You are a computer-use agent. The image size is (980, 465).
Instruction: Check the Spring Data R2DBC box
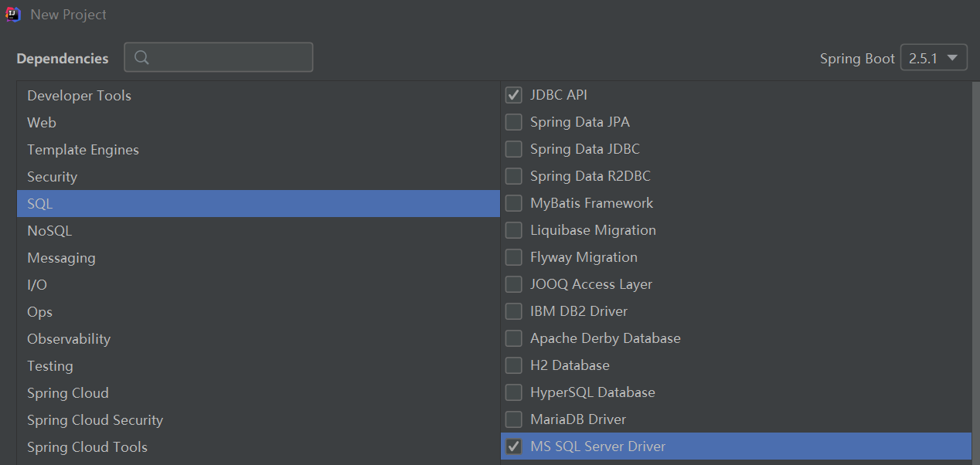513,176
